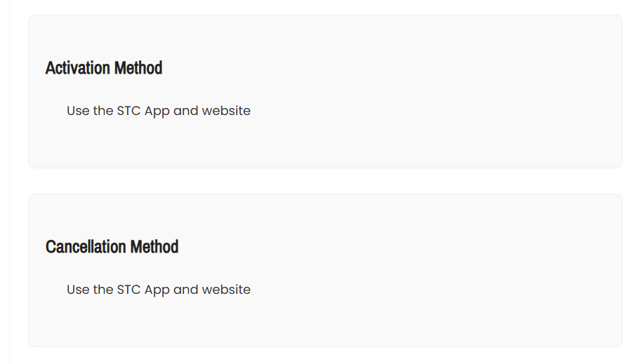
Task: Click the Activation Method heading
Action: (x=104, y=68)
